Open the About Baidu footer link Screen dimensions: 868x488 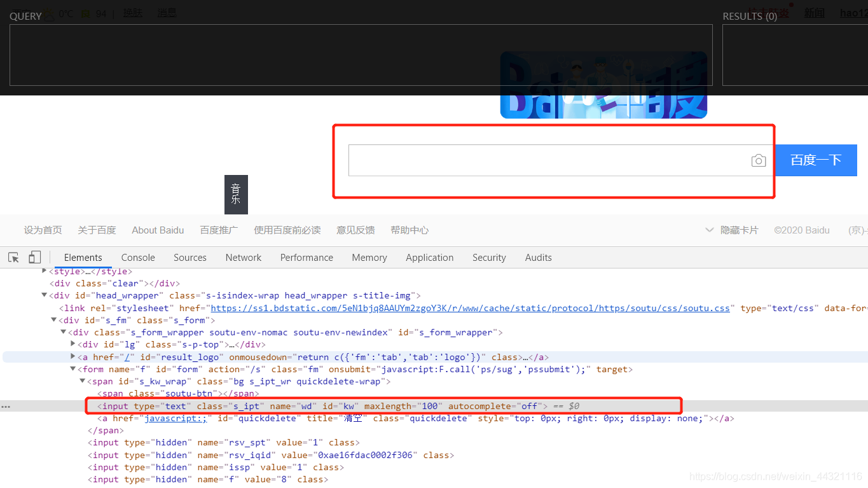pyautogui.click(x=158, y=230)
